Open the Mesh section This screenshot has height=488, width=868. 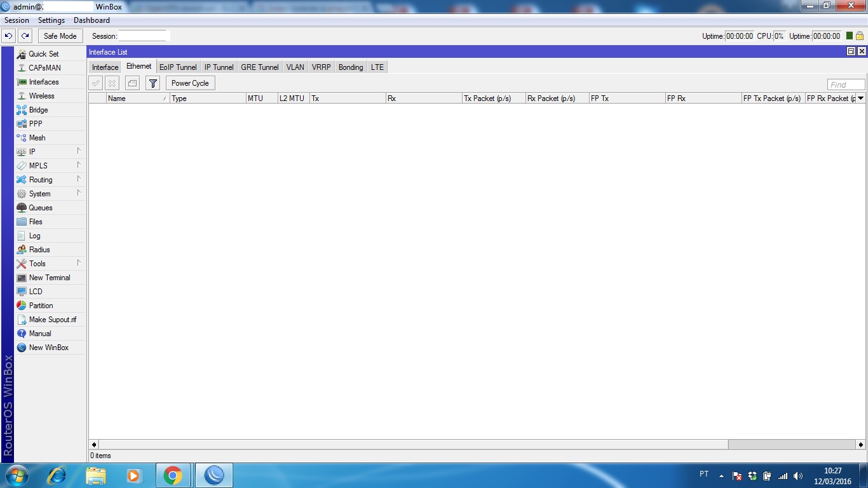(x=50, y=138)
